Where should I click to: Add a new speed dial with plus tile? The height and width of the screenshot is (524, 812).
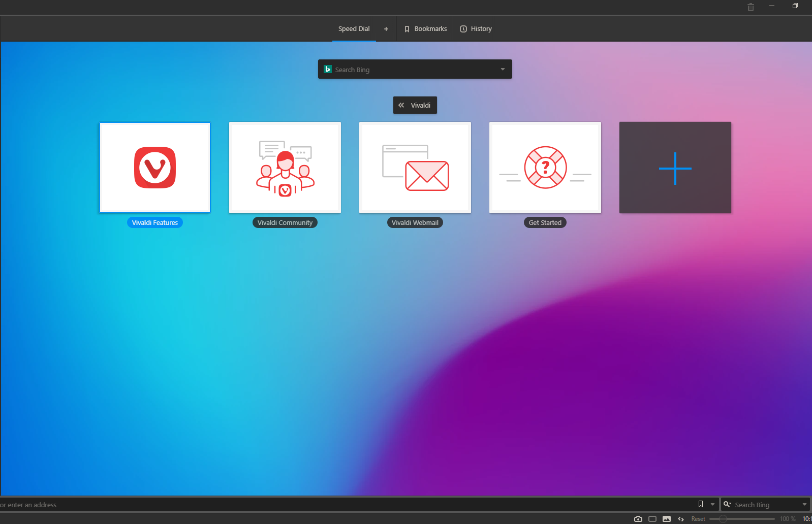(x=675, y=168)
